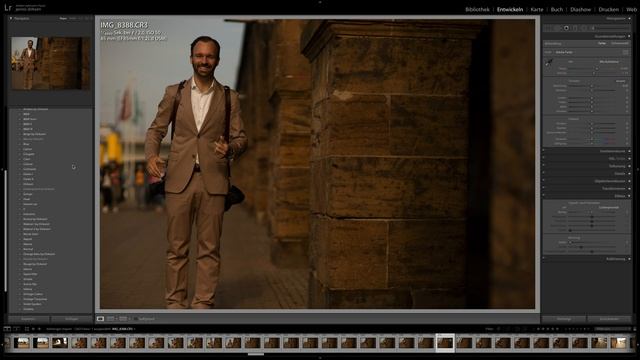Open grid view via icon above the filmstrip

(x=27, y=329)
